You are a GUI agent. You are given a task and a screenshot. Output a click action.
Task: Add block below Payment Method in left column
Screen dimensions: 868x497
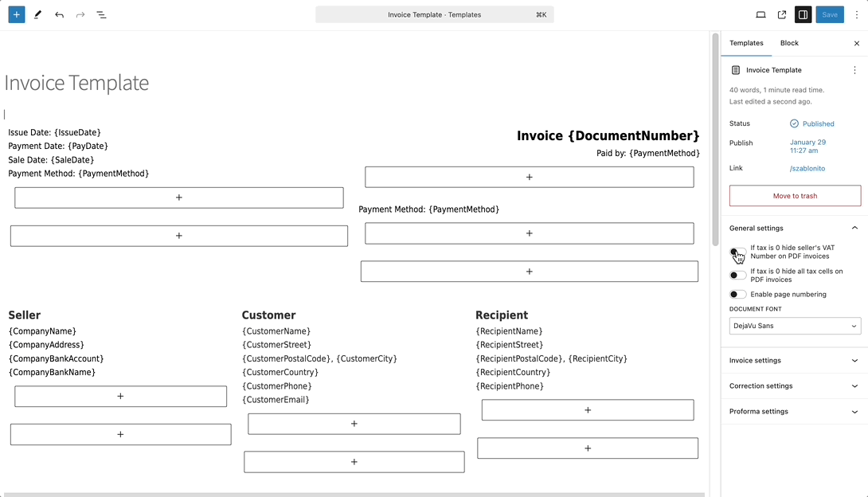[x=179, y=198]
